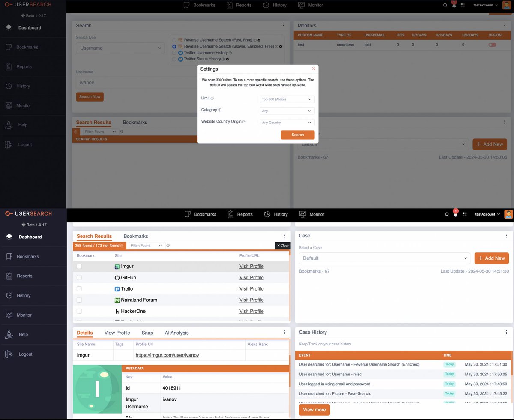Click search magnifier in lower screenshot top bar
The height and width of the screenshot is (420, 514).
pyautogui.click(x=447, y=214)
